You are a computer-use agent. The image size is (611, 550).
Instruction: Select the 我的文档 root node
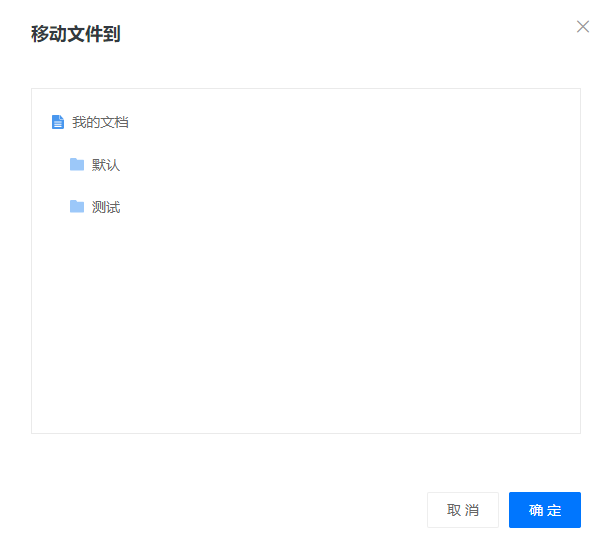click(100, 122)
